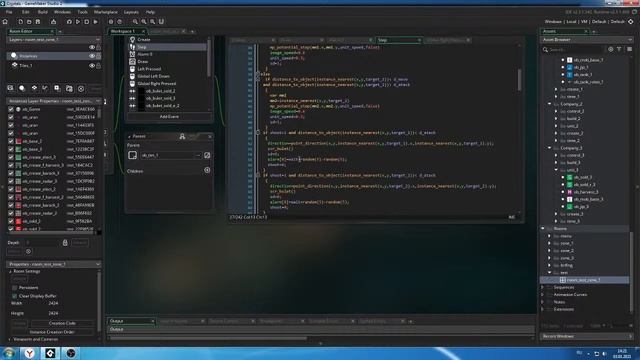Expand Viewports and Cameras section

[10, 339]
